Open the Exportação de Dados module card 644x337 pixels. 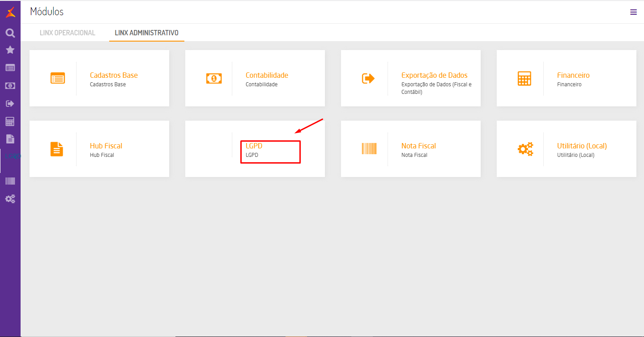(x=411, y=78)
